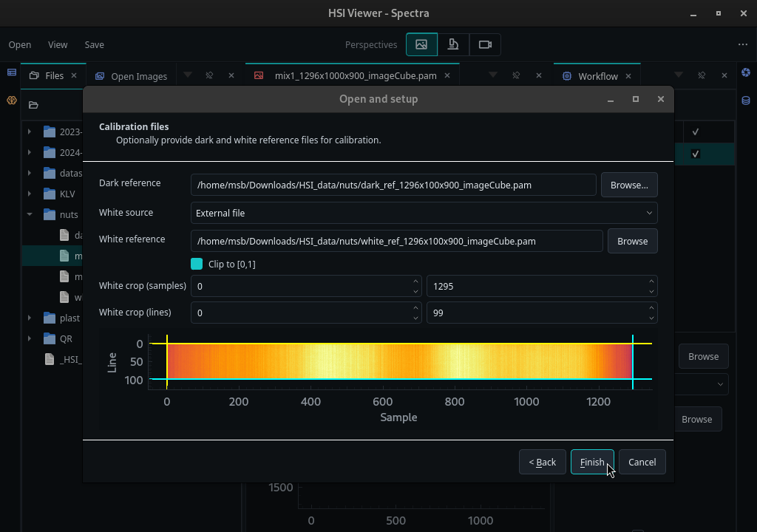757x532 pixels.
Task: Go back to the previous setup step
Action: [542, 462]
